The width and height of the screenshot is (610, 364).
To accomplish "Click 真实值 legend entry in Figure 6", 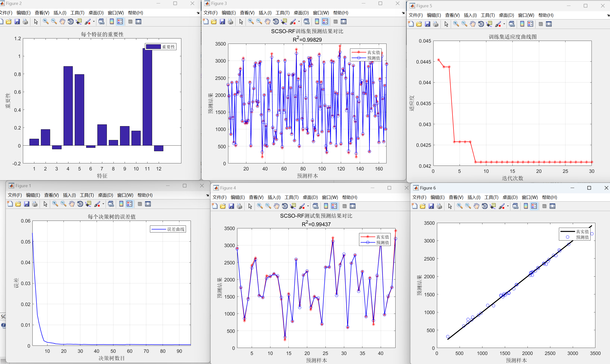I will click(x=575, y=232).
